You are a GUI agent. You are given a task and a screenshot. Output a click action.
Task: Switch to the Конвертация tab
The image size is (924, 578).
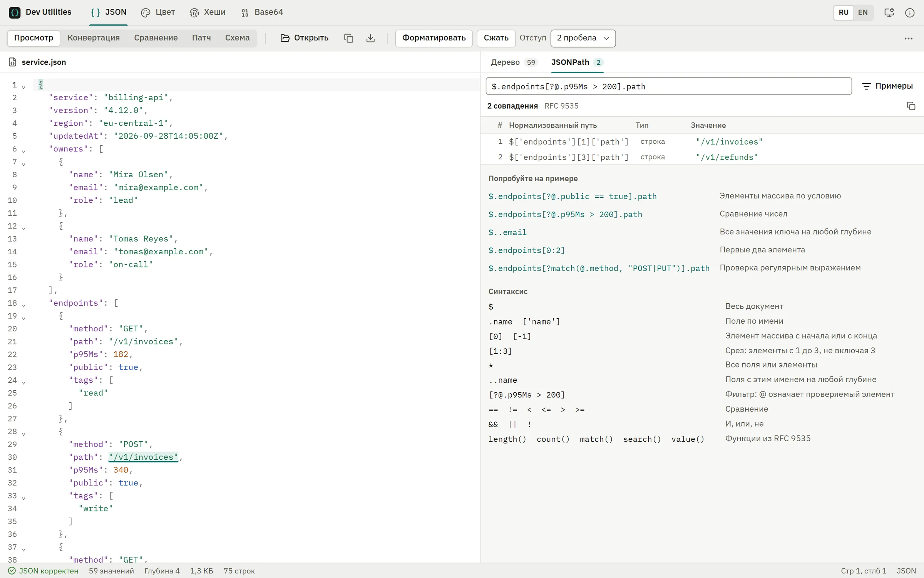94,38
